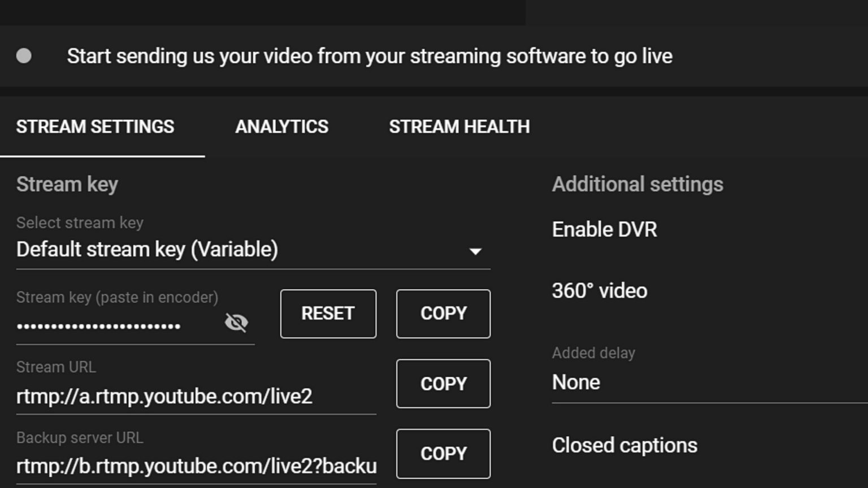868x488 pixels.
Task: Click the dropdown arrow for stream key selection
Action: coord(475,251)
